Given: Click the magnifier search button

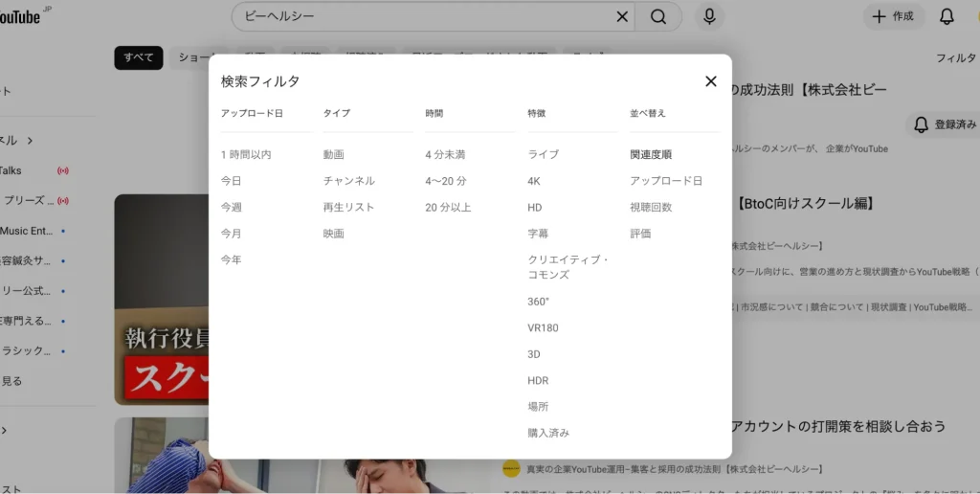Looking at the screenshot, I should click(658, 16).
